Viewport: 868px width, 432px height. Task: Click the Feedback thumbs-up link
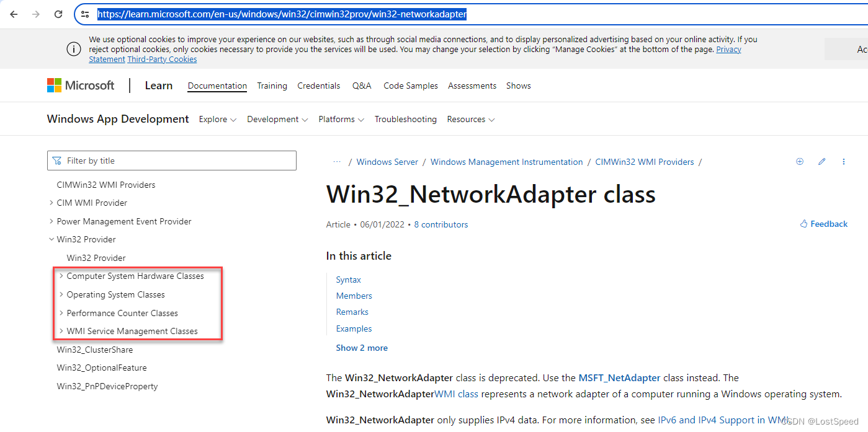(824, 224)
